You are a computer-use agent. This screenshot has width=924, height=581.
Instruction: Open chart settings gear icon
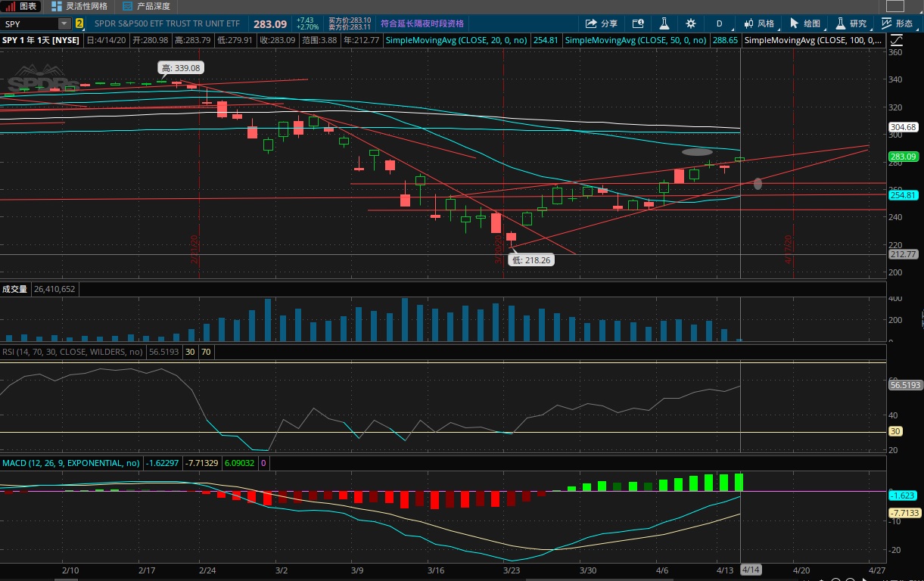(x=691, y=23)
